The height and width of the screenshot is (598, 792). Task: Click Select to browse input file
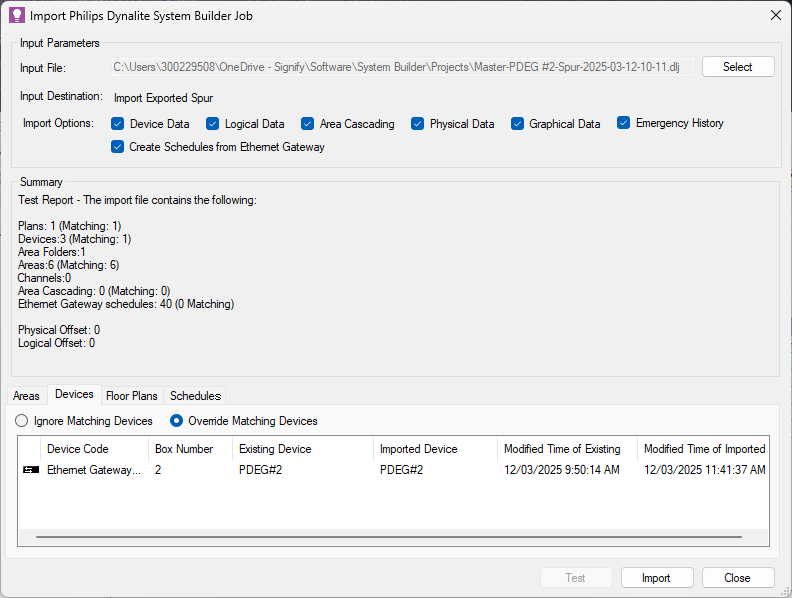click(737, 67)
